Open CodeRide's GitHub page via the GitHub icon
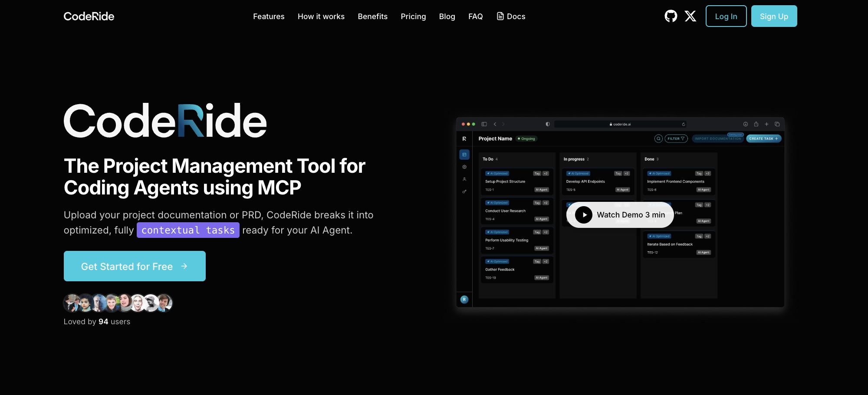 coord(671,16)
